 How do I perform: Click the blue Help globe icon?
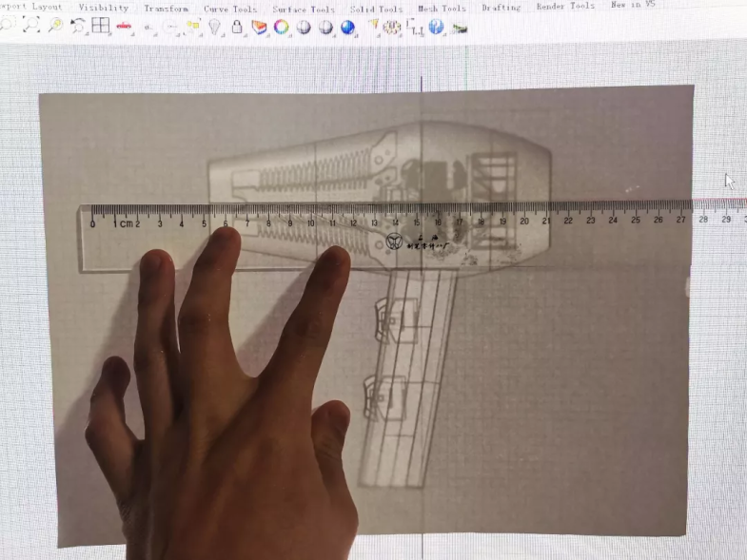coord(437,27)
